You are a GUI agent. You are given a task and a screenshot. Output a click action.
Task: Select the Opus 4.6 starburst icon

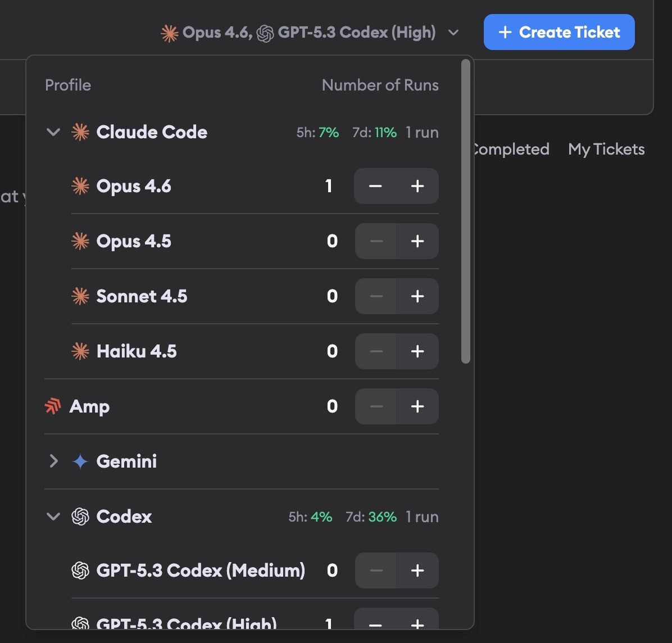[x=80, y=185]
